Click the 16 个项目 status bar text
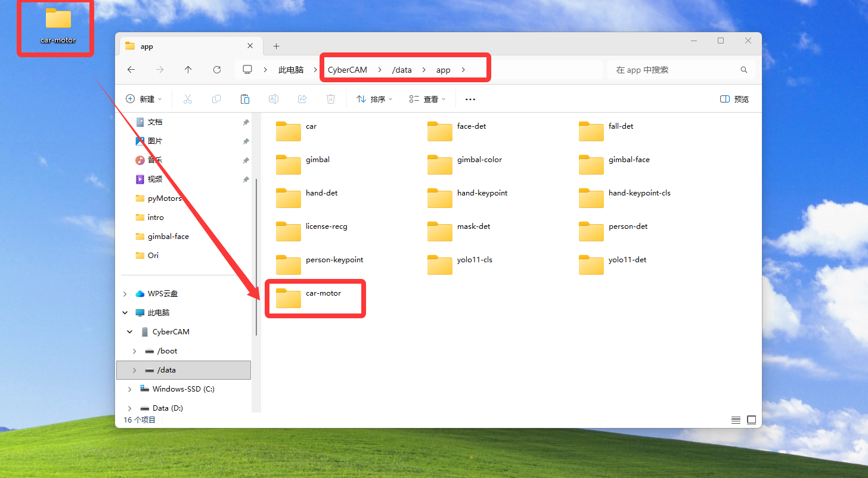 (139, 420)
